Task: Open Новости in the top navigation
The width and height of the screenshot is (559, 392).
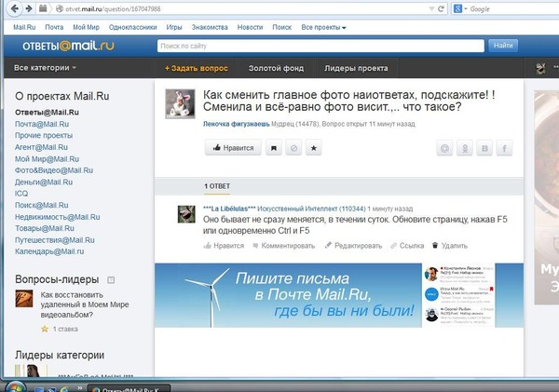Action: [250, 27]
